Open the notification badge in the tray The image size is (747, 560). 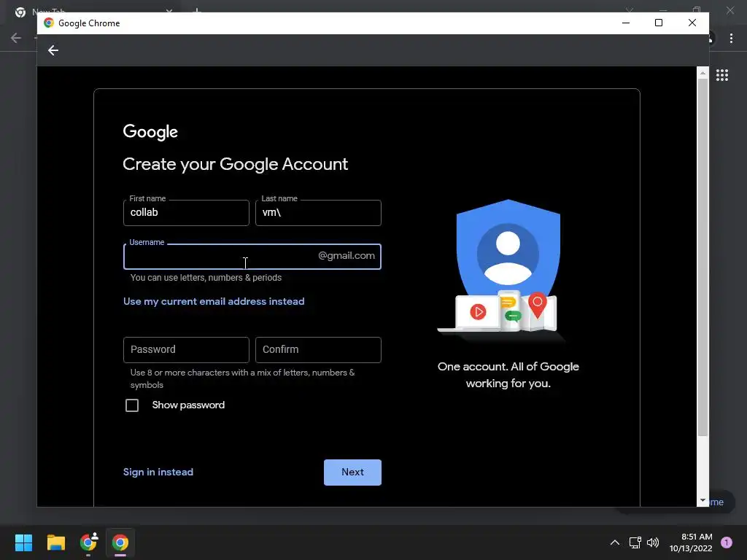[726, 542]
